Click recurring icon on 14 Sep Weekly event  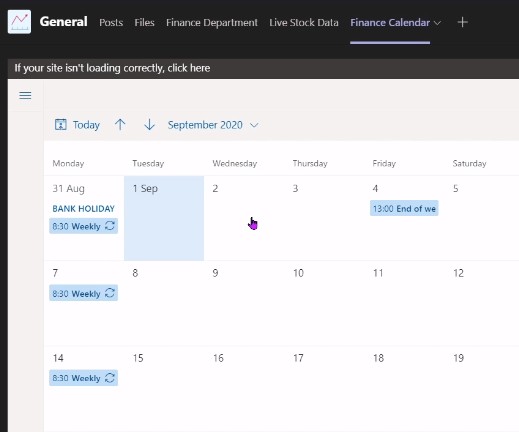[x=110, y=378]
